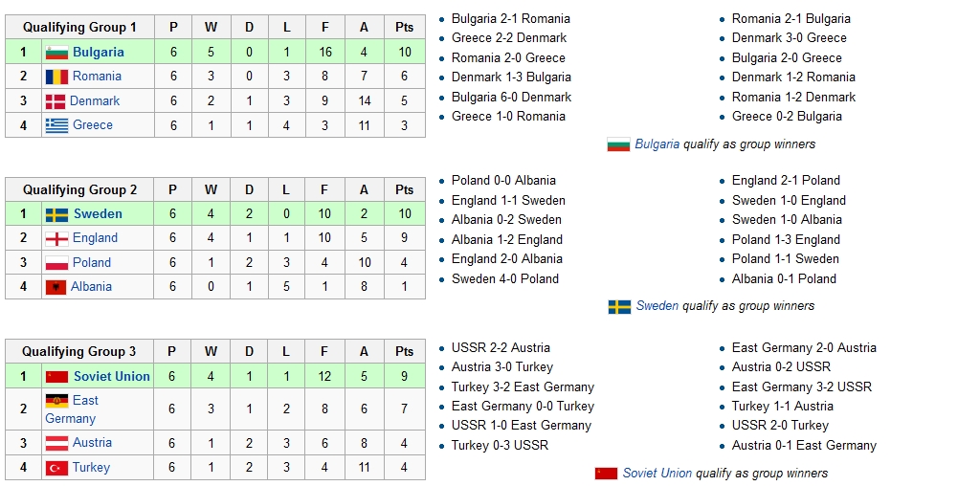Click the Bulgaria flag icon in Group 1 table
Image resolution: width=980 pixels, height=486 pixels.
click(56, 52)
